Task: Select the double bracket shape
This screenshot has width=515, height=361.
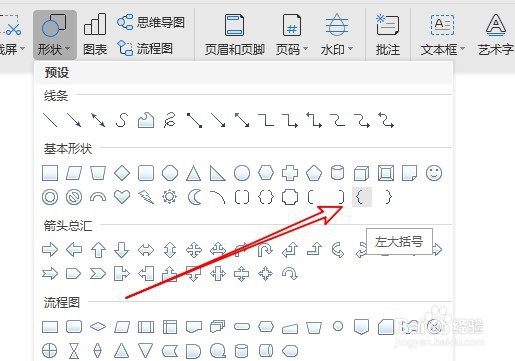Action: coord(242,197)
